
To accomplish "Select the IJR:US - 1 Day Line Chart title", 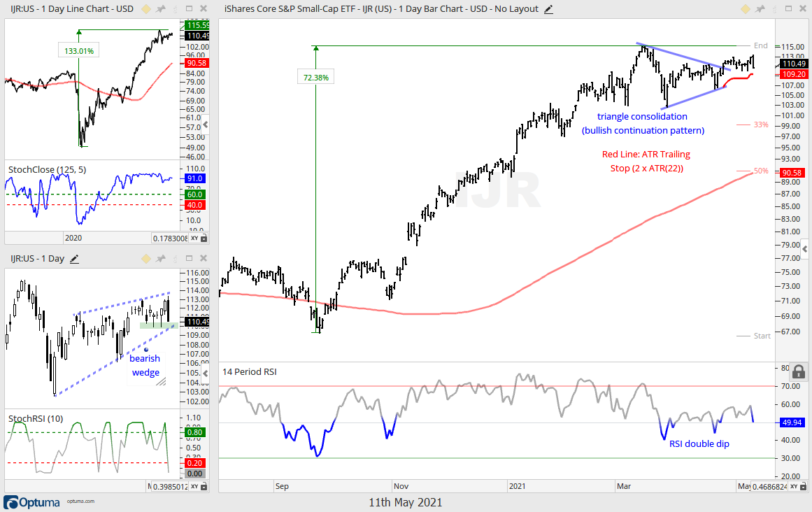I will pyautogui.click(x=72, y=9).
